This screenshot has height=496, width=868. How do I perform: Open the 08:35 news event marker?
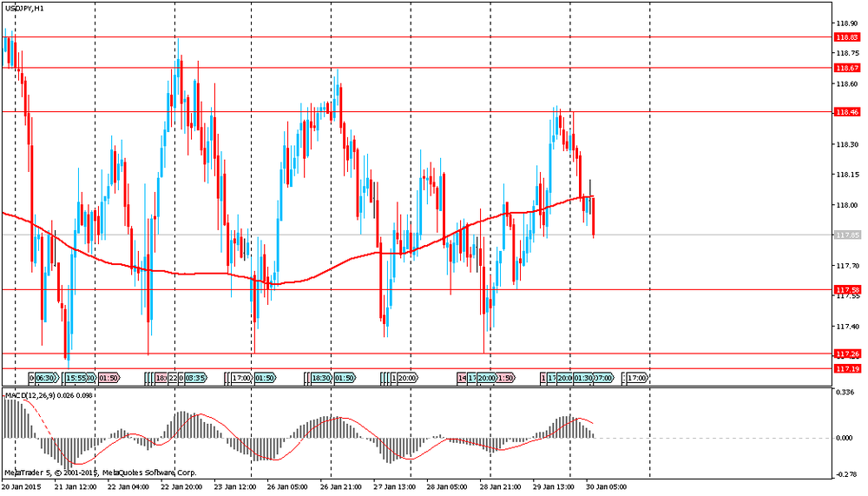pos(194,379)
